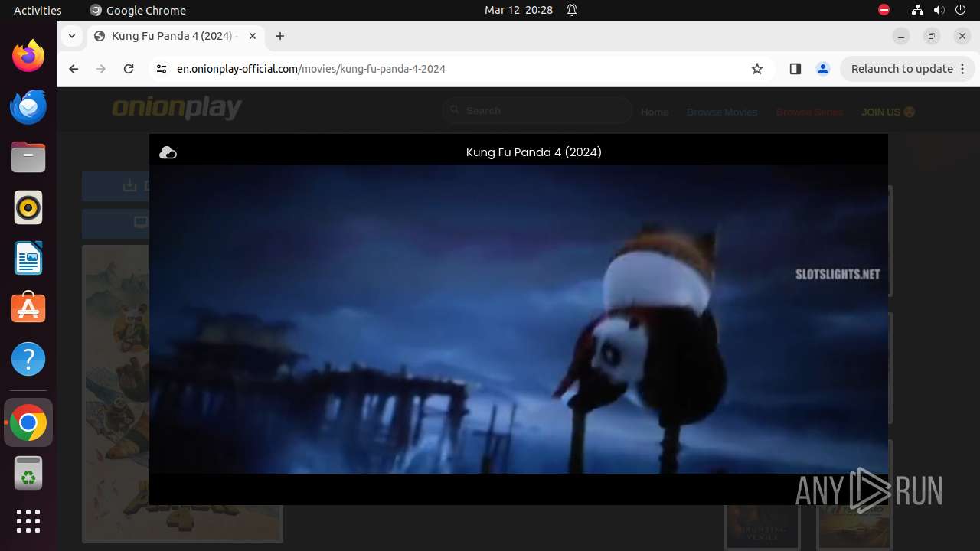Open the Mar 12 20:28 clock menu
This screenshot has height=551, width=980.
pos(518,10)
